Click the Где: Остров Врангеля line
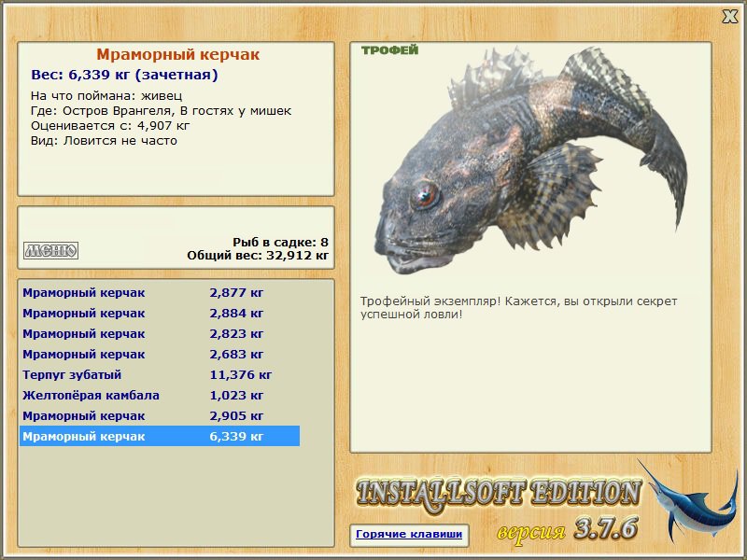Viewport: 747px width, 560px height. click(161, 111)
